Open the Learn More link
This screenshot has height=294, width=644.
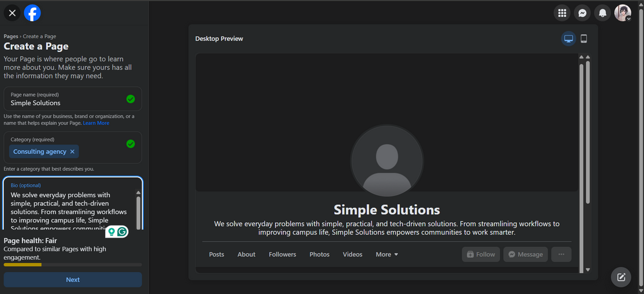click(96, 123)
